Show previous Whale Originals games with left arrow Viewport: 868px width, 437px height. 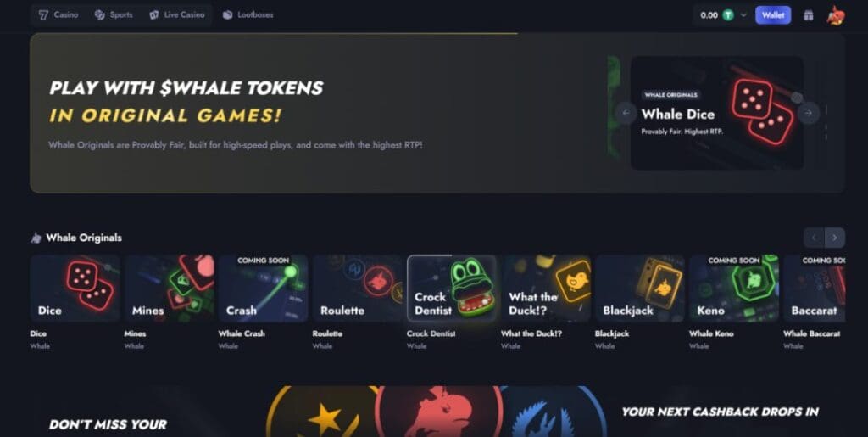pyautogui.click(x=814, y=238)
